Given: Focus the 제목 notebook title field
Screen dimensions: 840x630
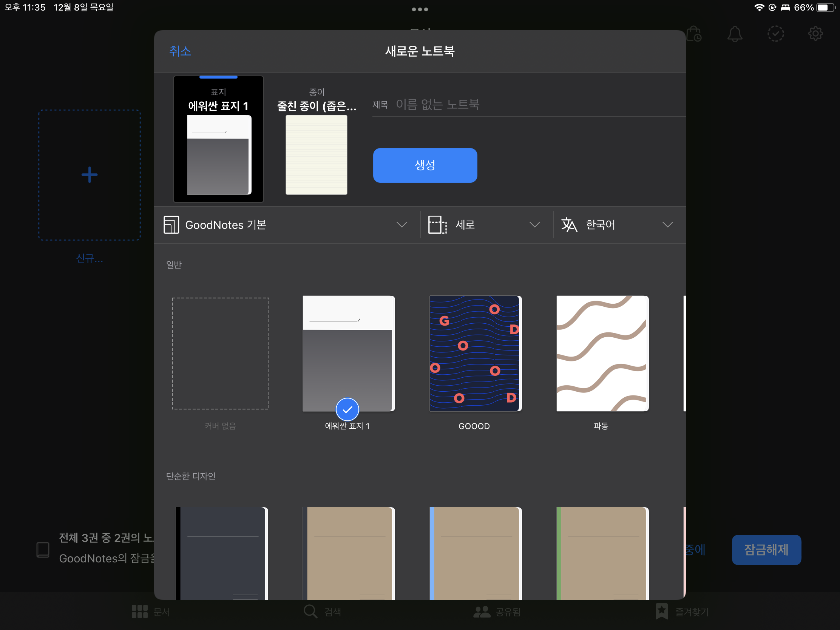Looking at the screenshot, I should pyautogui.click(x=529, y=104).
